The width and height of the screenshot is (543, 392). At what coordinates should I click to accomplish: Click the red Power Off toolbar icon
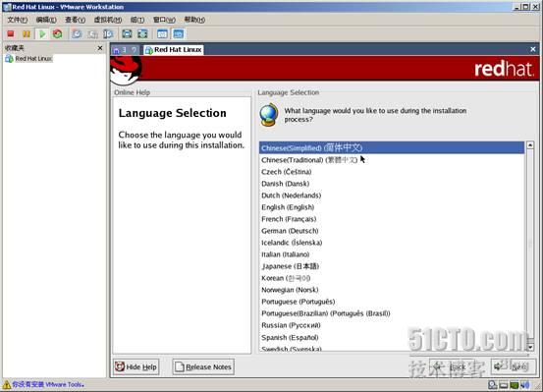[11, 33]
